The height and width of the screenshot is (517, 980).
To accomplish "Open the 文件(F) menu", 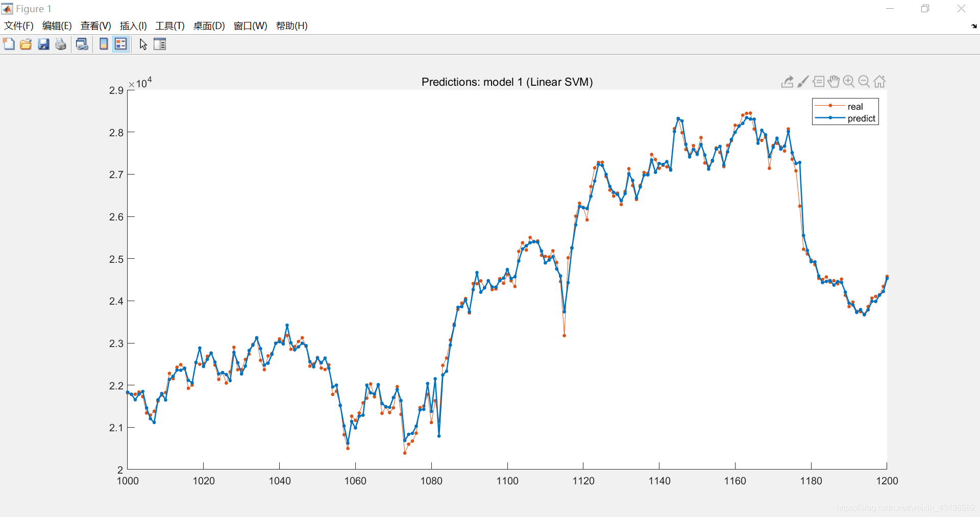I will click(x=19, y=26).
